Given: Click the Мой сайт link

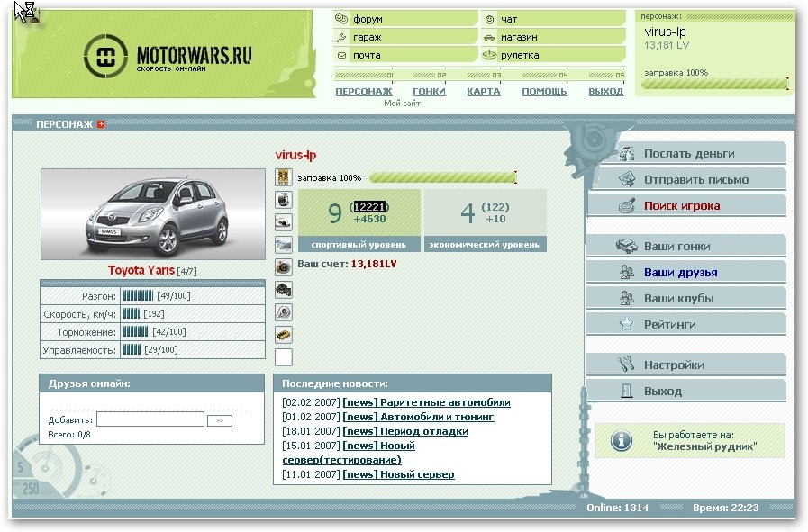Looking at the screenshot, I should click(x=402, y=103).
